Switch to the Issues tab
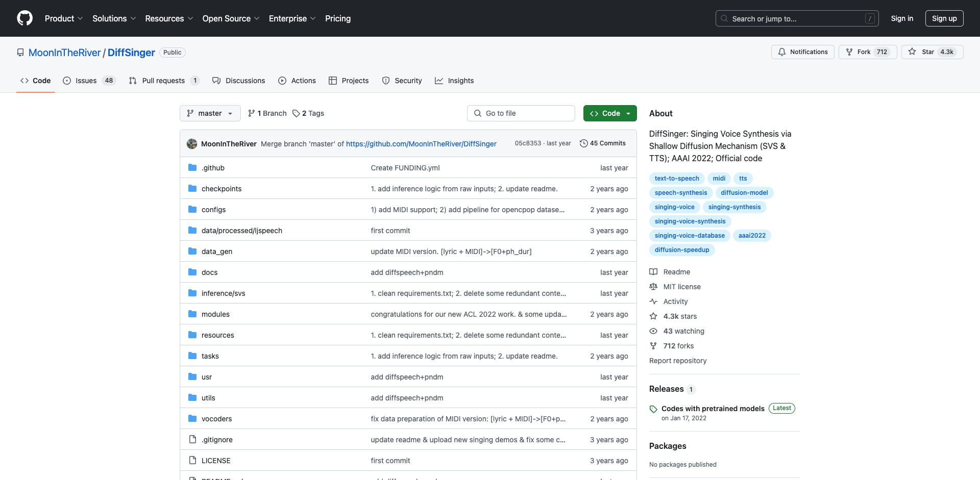 pos(89,81)
